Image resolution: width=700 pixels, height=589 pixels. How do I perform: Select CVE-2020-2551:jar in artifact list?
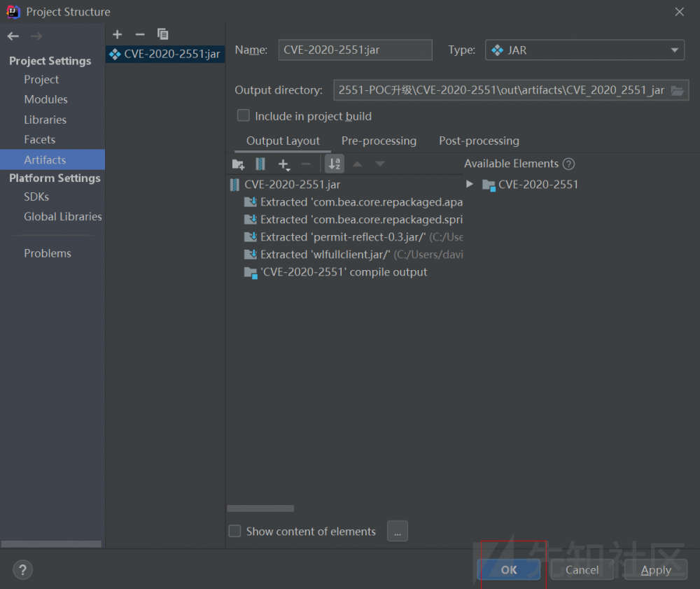(165, 54)
